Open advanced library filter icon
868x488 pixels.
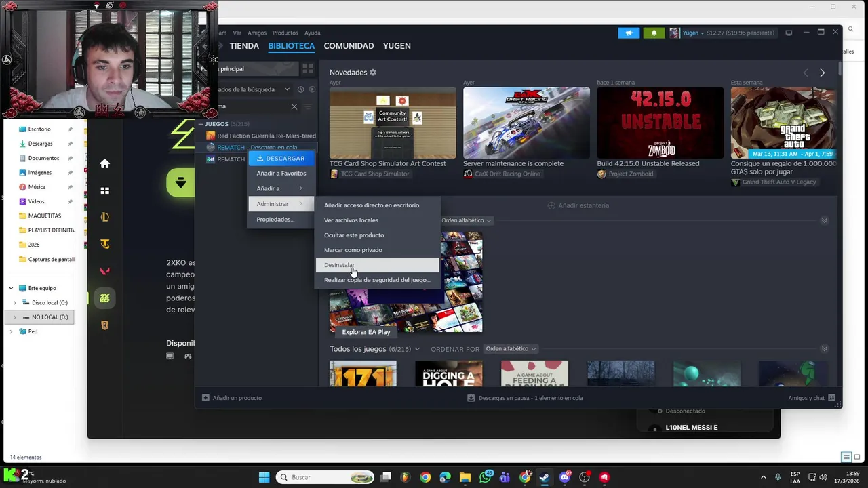pos(308,106)
